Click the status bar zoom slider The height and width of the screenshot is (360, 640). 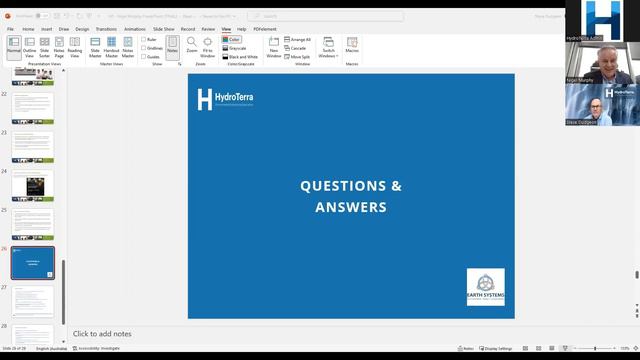(595, 349)
